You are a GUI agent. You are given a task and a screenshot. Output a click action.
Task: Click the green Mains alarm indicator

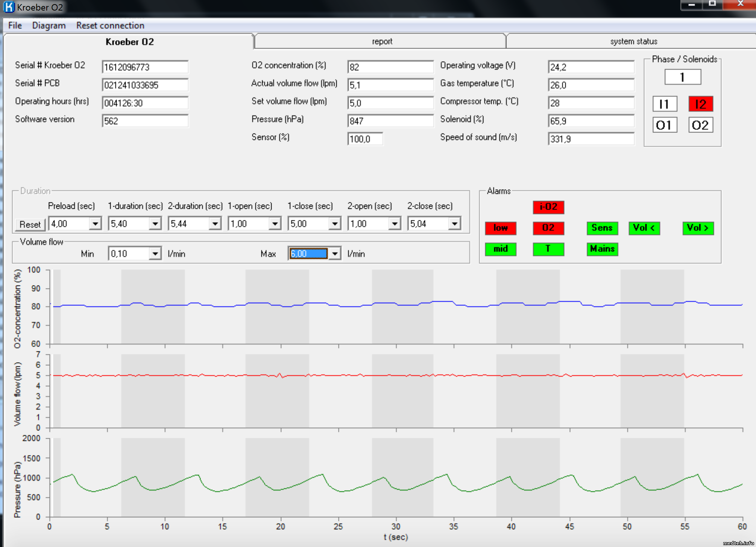(x=602, y=249)
